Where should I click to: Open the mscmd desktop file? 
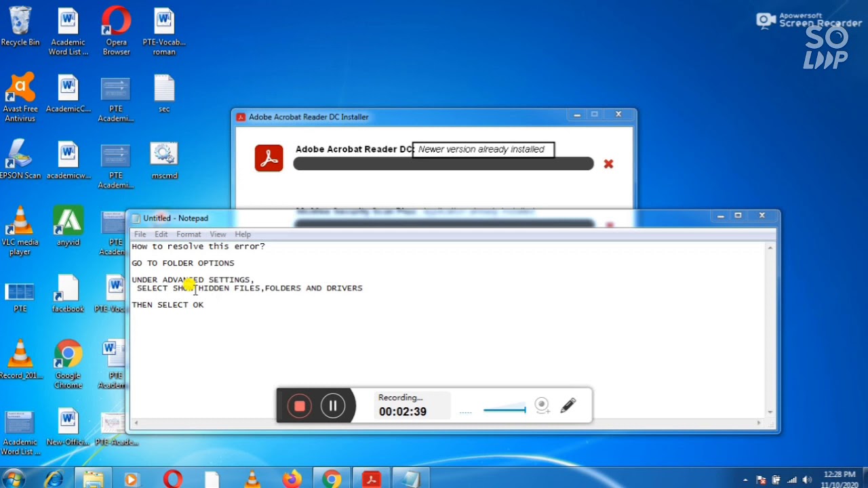pyautogui.click(x=164, y=160)
